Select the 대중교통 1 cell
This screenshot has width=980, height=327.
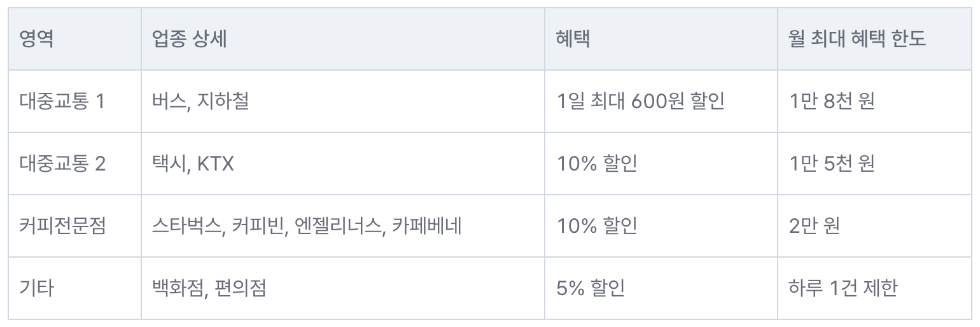click(x=74, y=101)
